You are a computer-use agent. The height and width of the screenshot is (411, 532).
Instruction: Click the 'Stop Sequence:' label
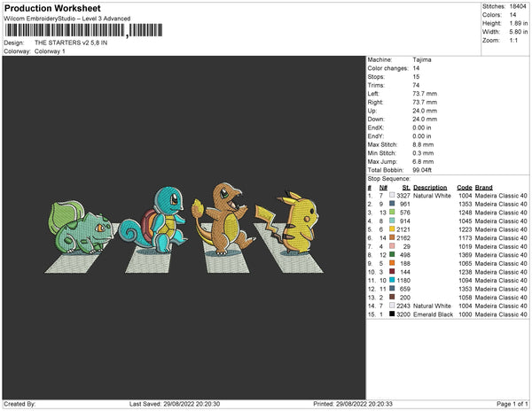pyautogui.click(x=389, y=179)
